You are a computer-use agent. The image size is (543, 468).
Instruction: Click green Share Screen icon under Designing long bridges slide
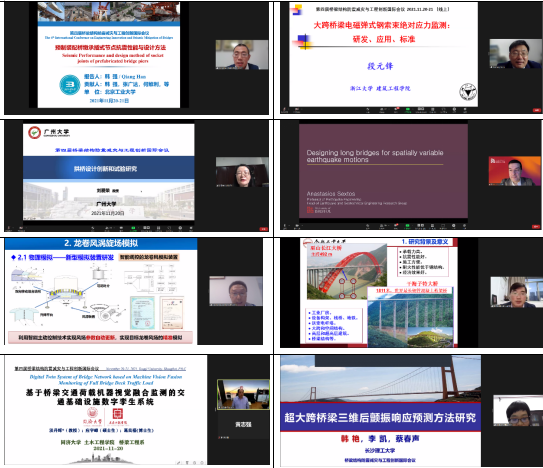click(408, 226)
